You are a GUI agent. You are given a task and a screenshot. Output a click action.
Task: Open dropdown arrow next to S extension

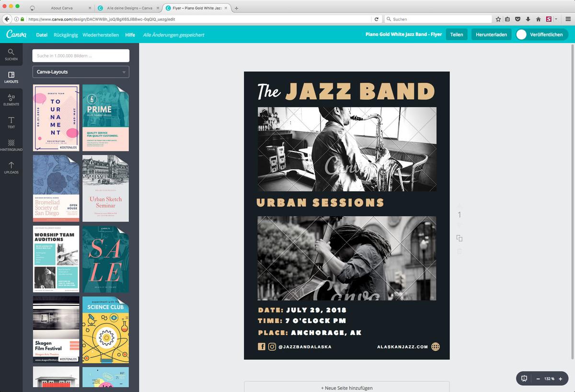pos(556,19)
